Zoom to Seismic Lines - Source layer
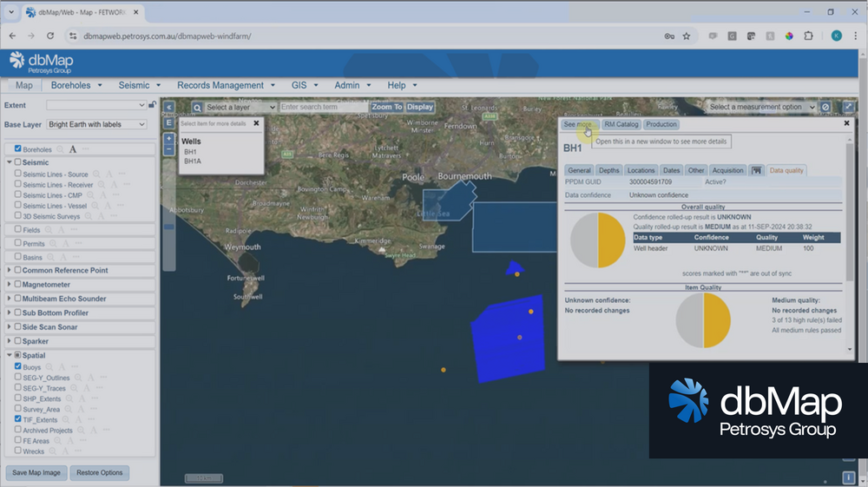 tap(96, 174)
